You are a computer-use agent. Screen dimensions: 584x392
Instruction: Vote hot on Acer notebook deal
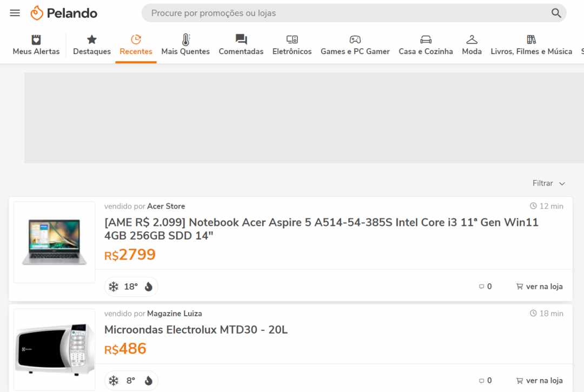point(149,287)
